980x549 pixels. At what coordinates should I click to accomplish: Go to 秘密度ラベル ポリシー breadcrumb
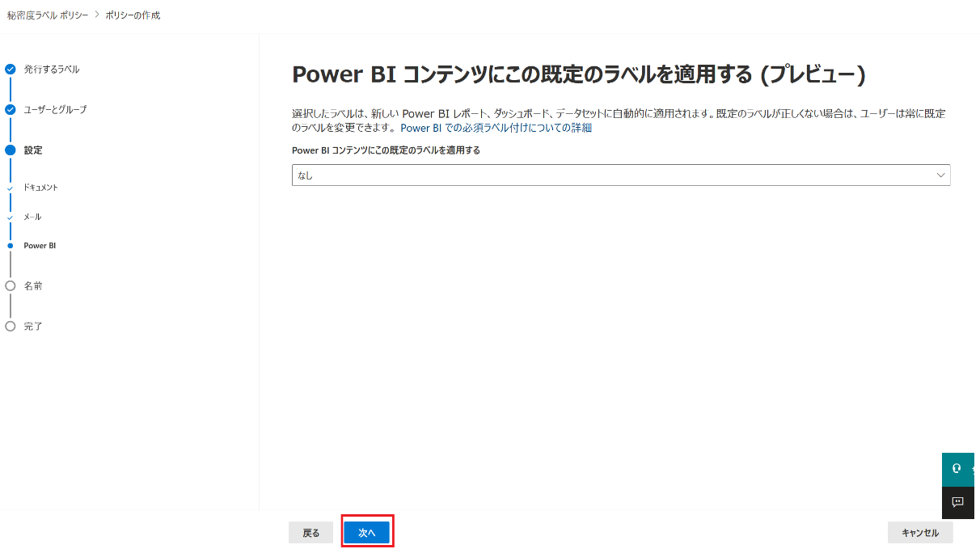[x=48, y=15]
